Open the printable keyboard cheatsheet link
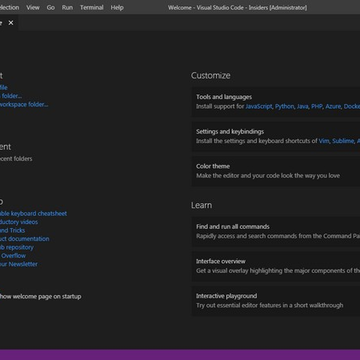This screenshot has width=360, height=360. 33,213
